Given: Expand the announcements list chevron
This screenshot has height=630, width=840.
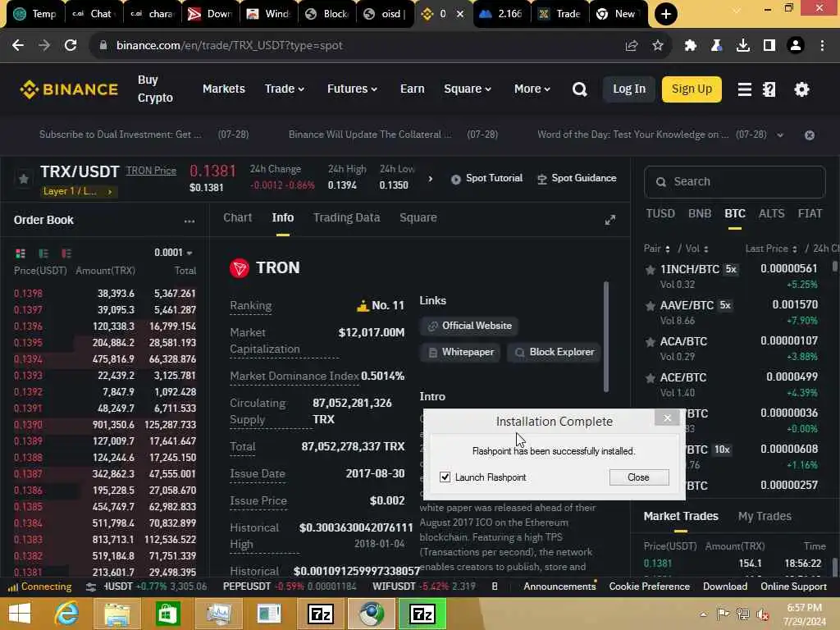Looking at the screenshot, I should tap(780, 135).
